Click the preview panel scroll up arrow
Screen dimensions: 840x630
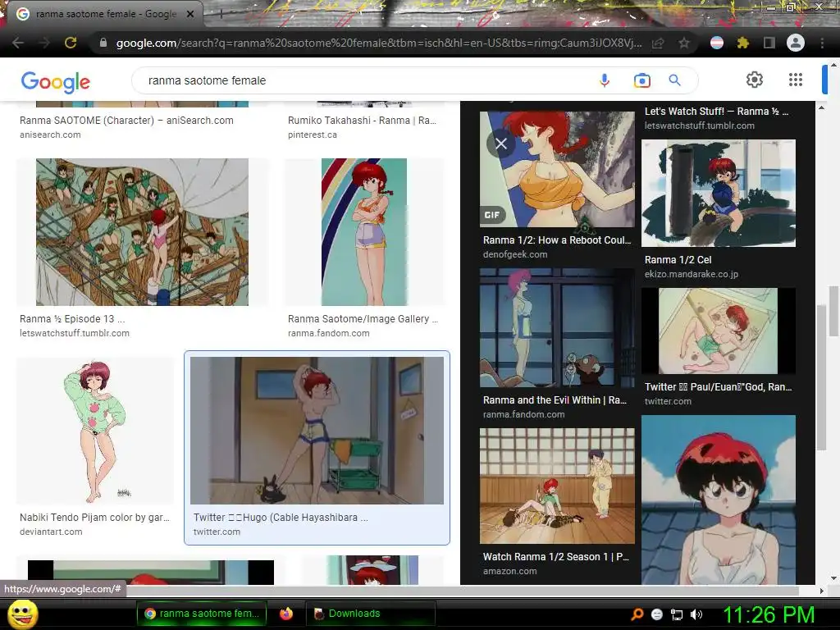(822, 107)
